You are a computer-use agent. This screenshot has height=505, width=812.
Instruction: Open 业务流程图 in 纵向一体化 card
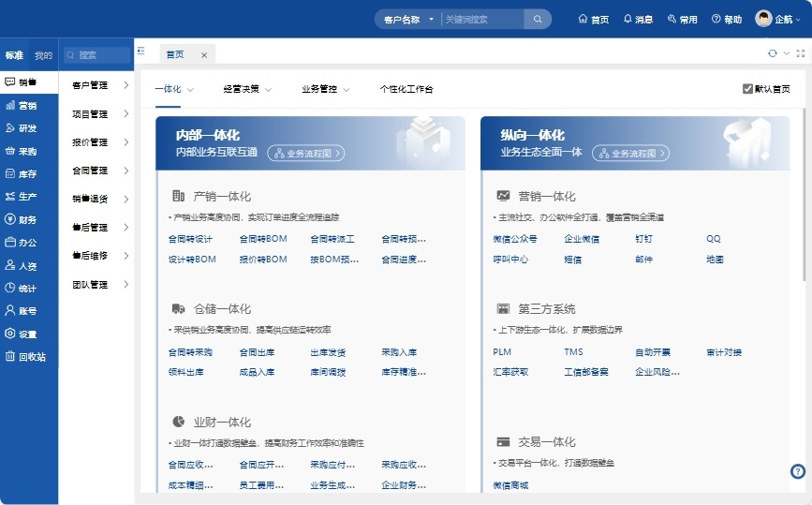coord(630,154)
